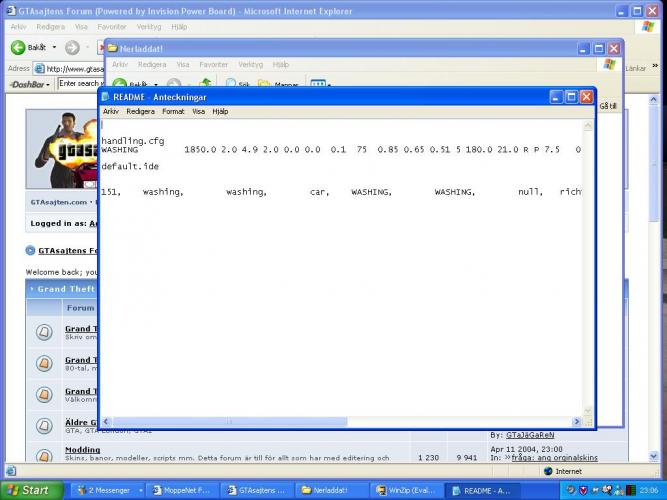The height and width of the screenshot is (500, 667).
Task: Open the Redigera menu in Notepad
Action: 139,112
